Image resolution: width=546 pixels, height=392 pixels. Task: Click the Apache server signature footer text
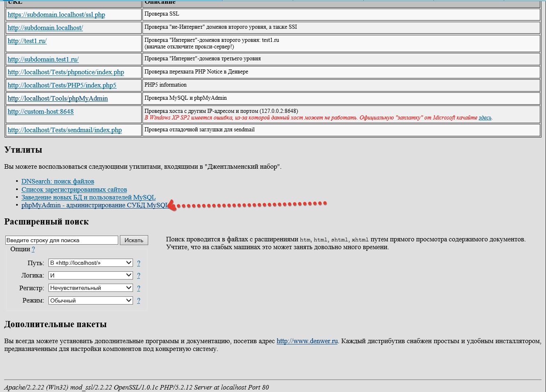click(137, 387)
